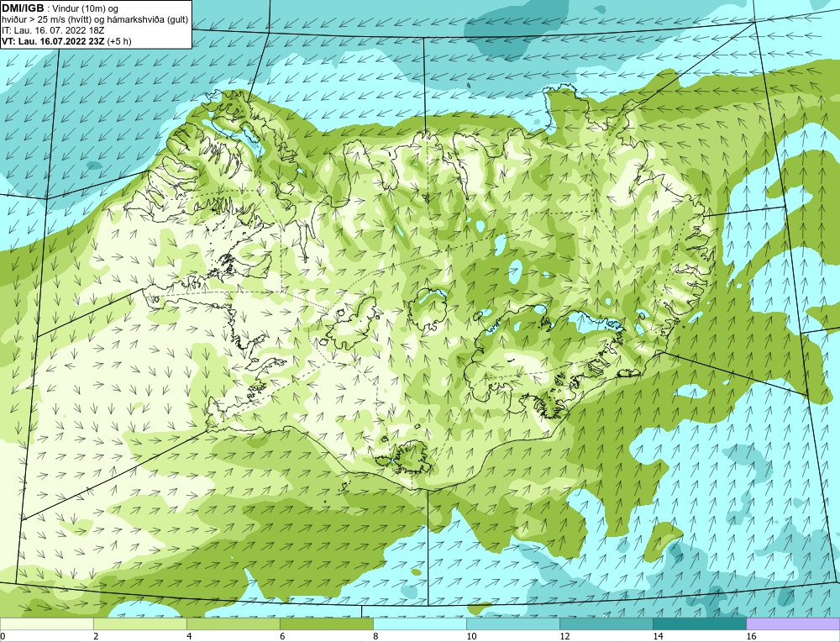Click the legend value label 16
Viewport: 840px width, 642px height.
click(751, 636)
